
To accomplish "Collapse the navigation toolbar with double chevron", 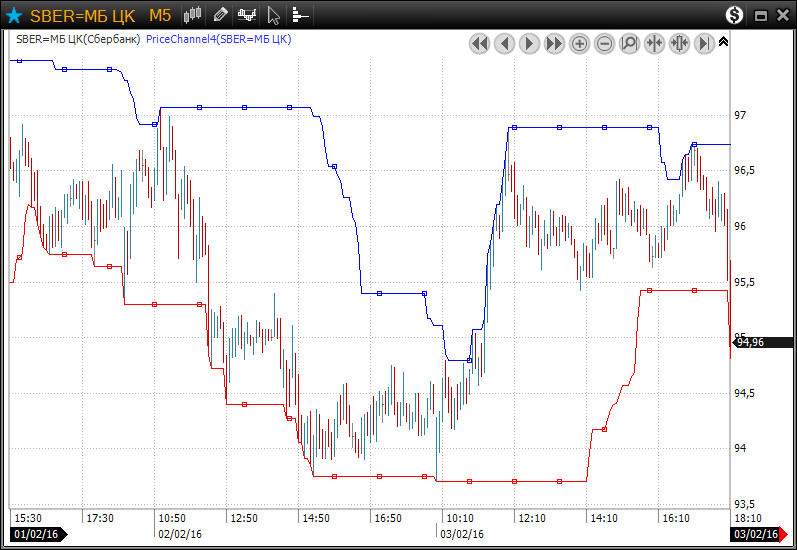I will pos(724,42).
